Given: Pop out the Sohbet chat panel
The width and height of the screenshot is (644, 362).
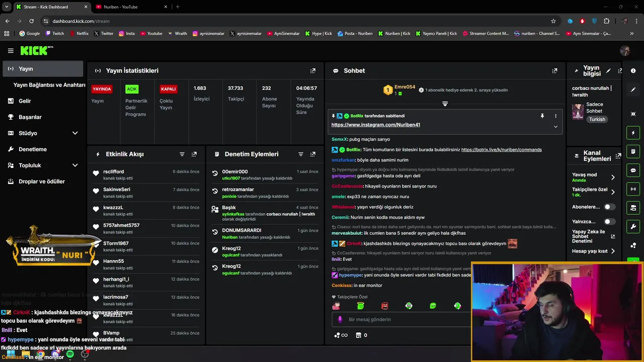Looking at the screenshot, I should pos(554,71).
